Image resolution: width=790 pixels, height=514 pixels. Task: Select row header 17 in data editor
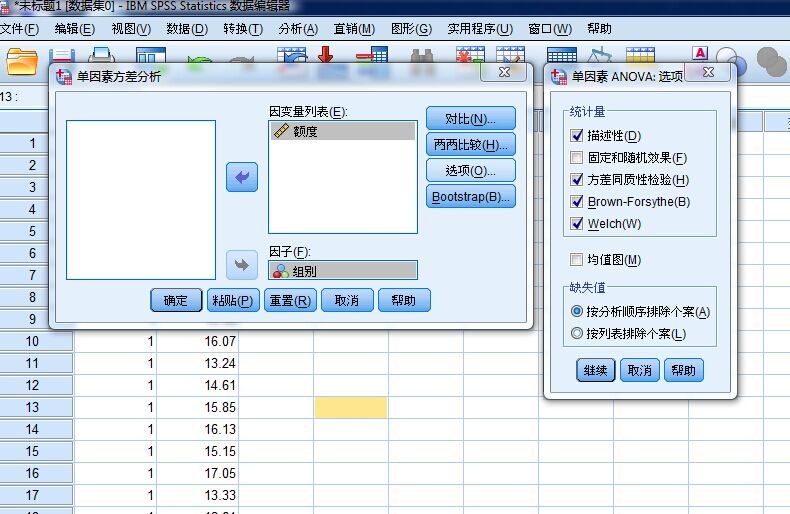(36, 495)
